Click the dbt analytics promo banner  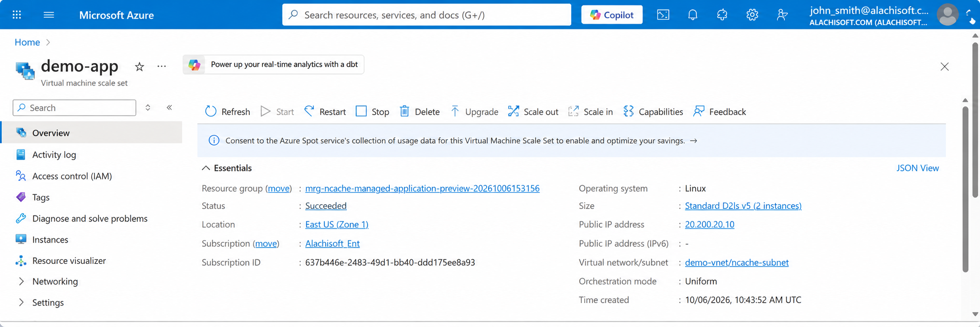[x=273, y=64]
